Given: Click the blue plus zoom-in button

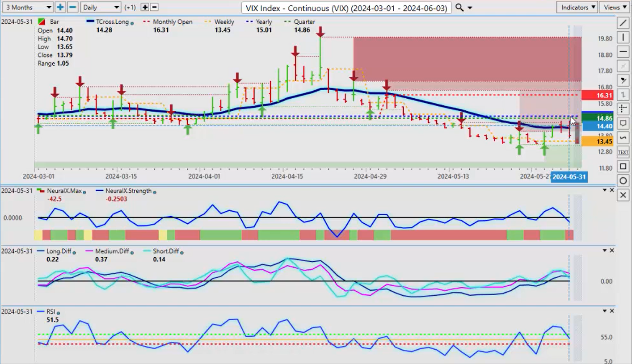Looking at the screenshot, I should point(60,7).
